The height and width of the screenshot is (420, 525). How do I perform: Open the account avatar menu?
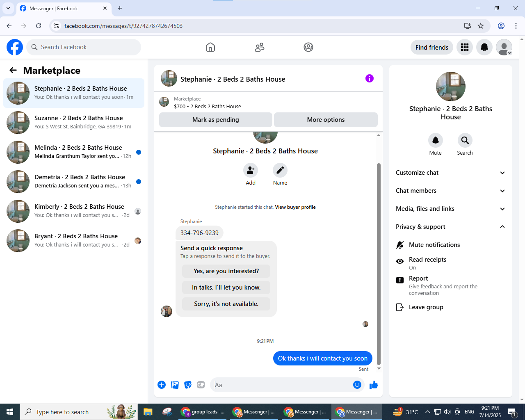(504, 48)
